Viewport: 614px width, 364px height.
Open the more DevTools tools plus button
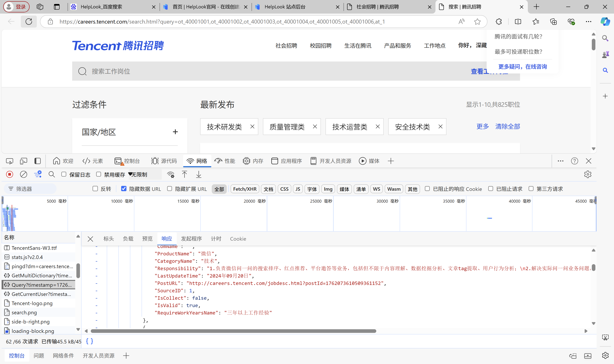[391, 161]
